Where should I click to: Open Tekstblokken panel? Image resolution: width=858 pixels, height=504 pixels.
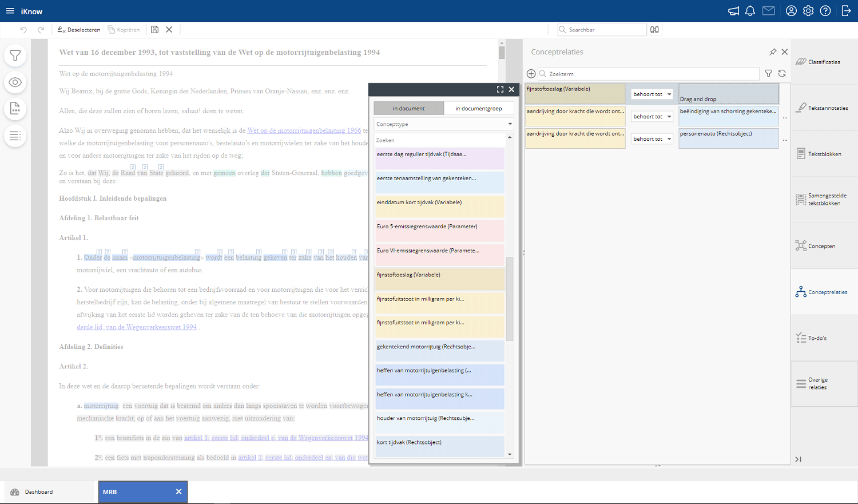824,154
